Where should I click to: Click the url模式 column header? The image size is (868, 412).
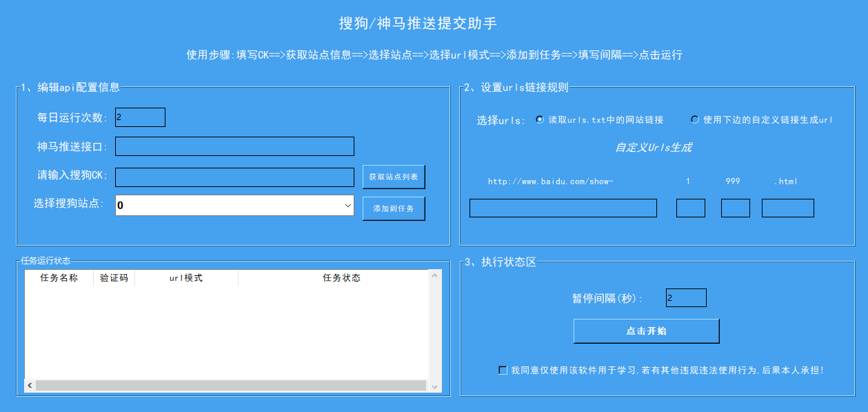[187, 278]
